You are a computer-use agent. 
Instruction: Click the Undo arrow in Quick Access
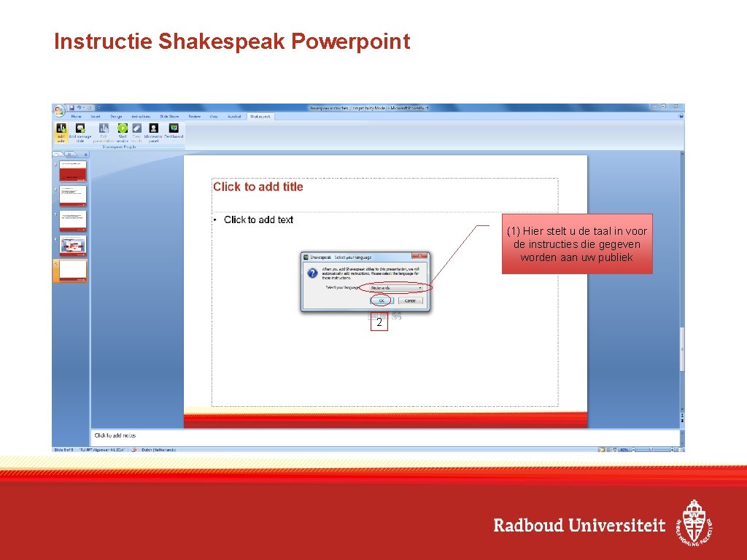click(x=79, y=108)
